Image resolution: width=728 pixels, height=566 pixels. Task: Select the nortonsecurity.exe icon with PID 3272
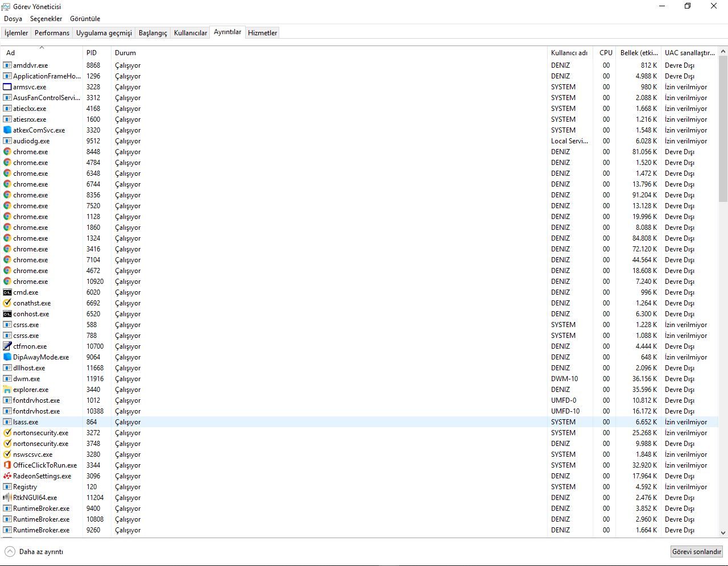click(7, 433)
